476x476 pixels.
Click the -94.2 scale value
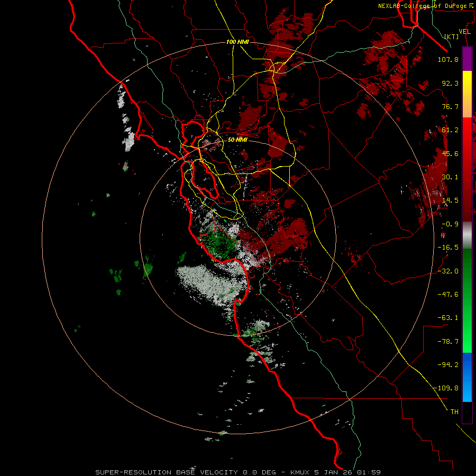(448, 364)
